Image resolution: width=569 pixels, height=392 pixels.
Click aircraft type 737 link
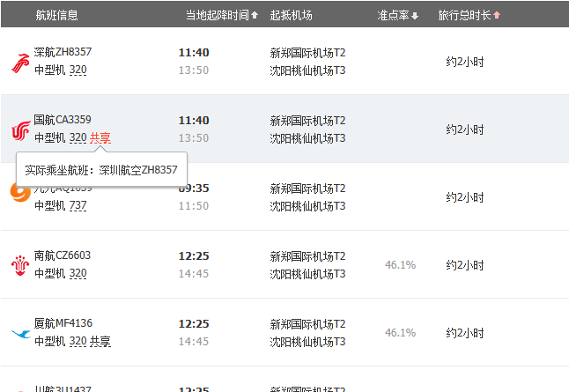pos(78,205)
